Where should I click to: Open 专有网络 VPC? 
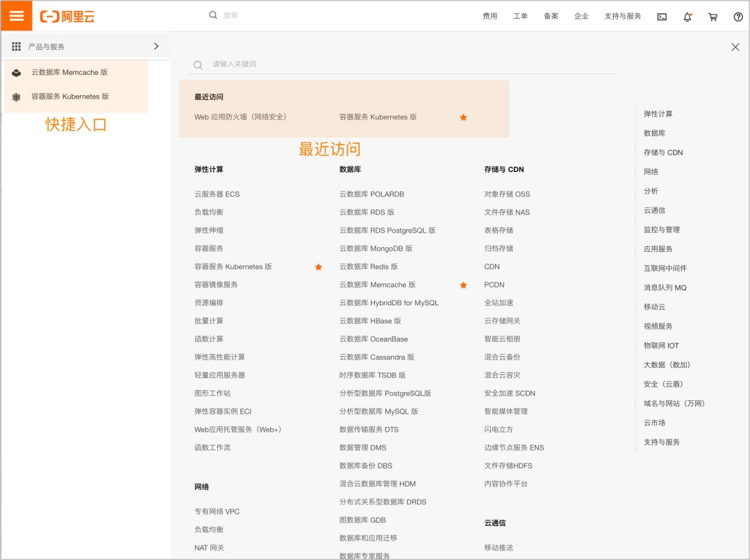click(x=217, y=511)
